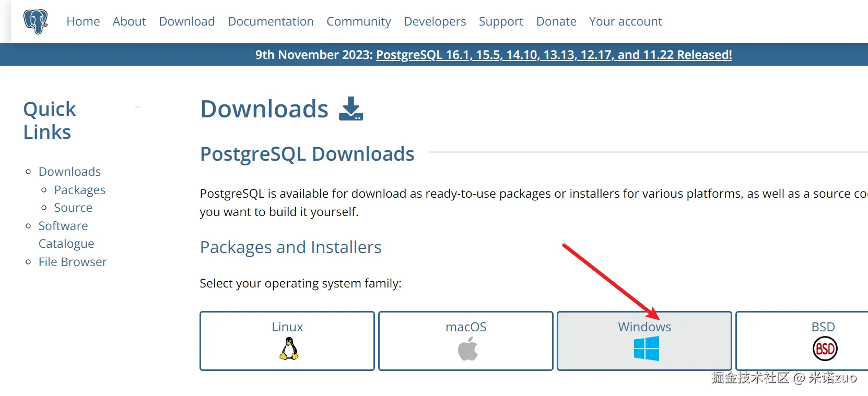Image resolution: width=868 pixels, height=396 pixels.
Task: Click the PostgreSQL Downloads heading
Action: [307, 154]
